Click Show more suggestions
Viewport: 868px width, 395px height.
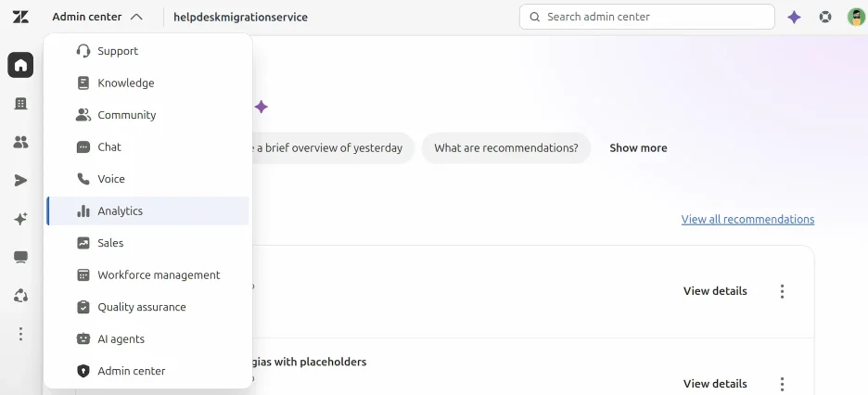tap(638, 147)
